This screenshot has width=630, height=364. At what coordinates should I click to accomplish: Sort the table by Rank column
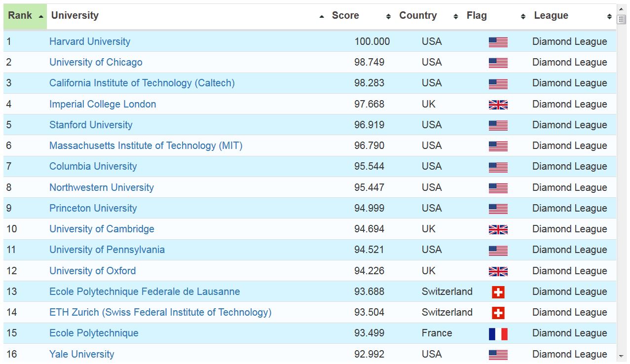[x=25, y=16]
